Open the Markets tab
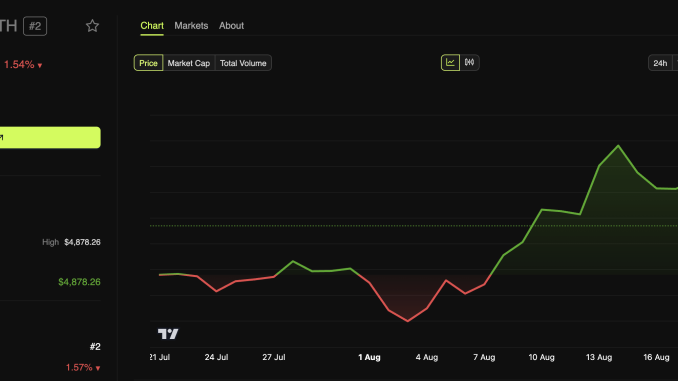Viewport: 678px width, 381px height. point(191,26)
